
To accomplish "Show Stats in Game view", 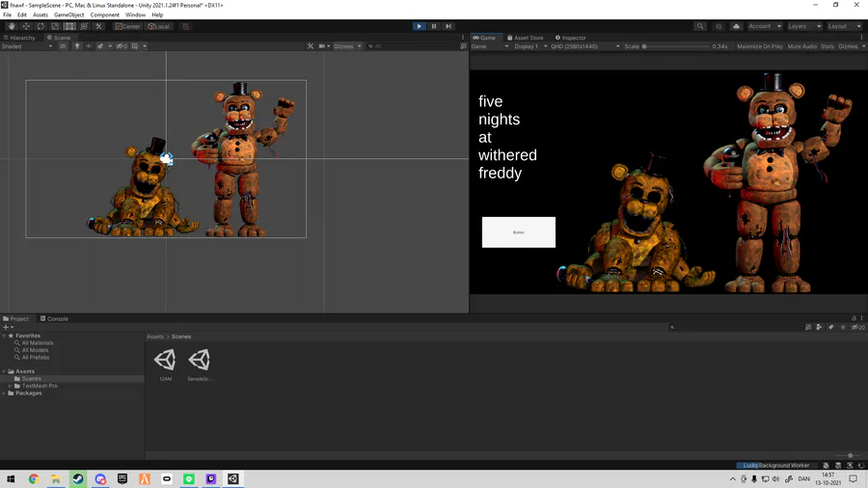I will 827,46.
